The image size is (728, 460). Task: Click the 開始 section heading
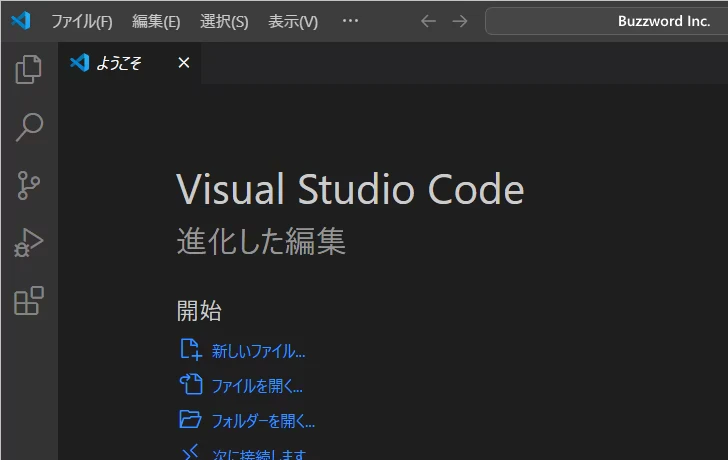[x=199, y=311]
